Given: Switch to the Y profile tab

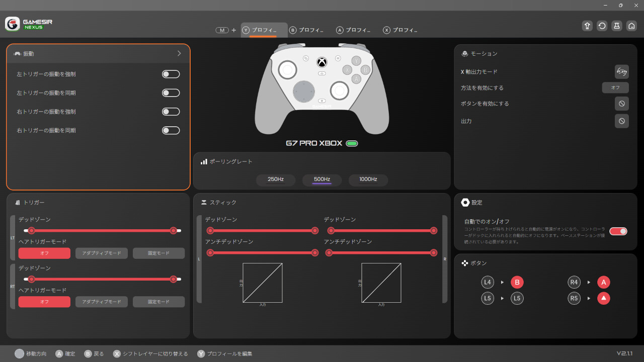Looking at the screenshot, I should tap(264, 30).
